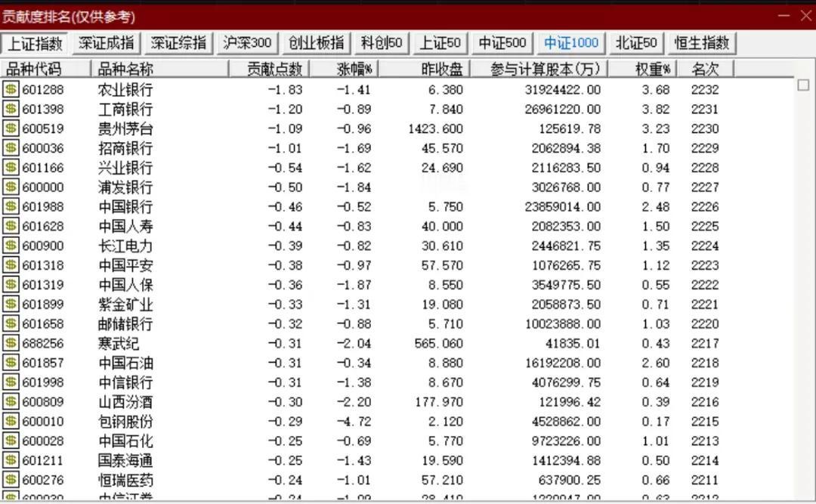Viewport: 816px width, 504px height.
Task: Select the 中国平安 stock name
Action: [x=125, y=265]
